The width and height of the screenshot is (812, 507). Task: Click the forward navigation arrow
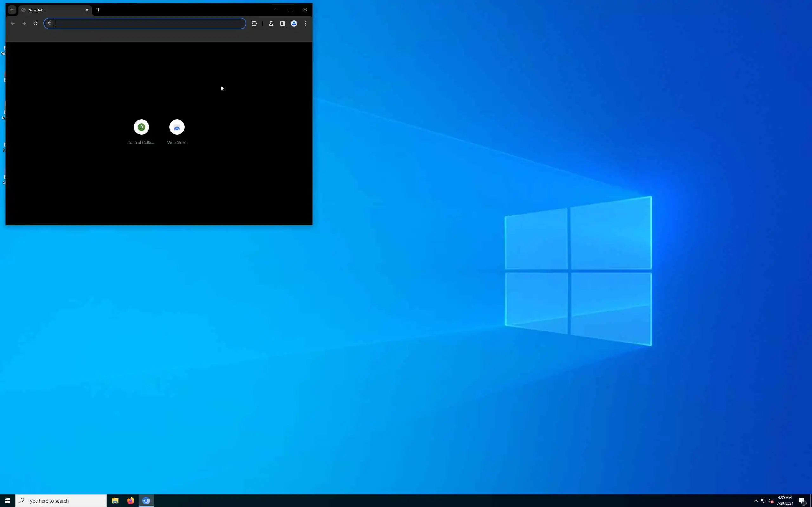24,23
